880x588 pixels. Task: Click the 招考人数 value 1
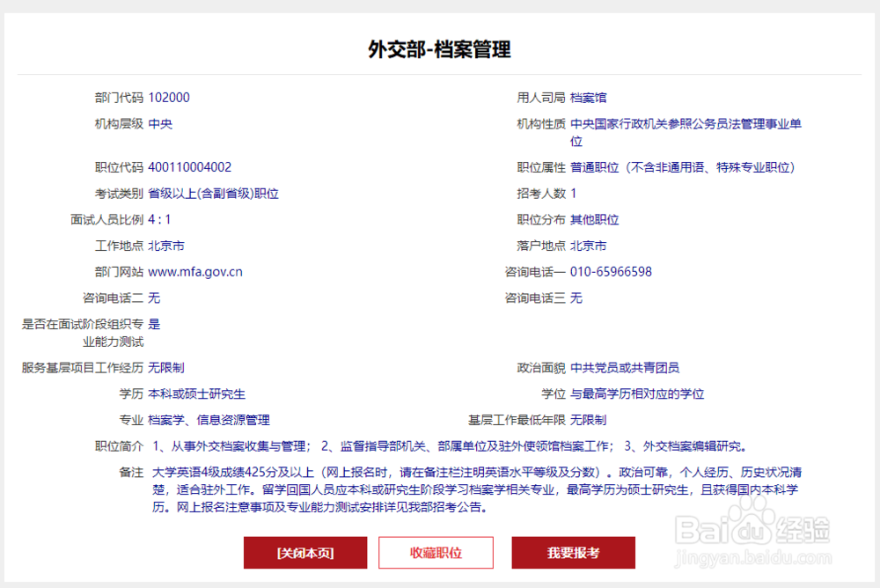click(x=573, y=193)
